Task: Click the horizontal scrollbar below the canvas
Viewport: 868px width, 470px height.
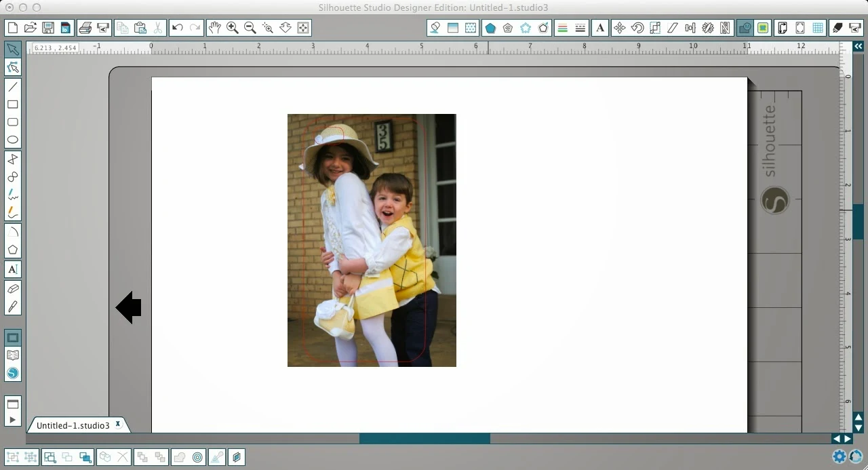Action: coord(424,438)
